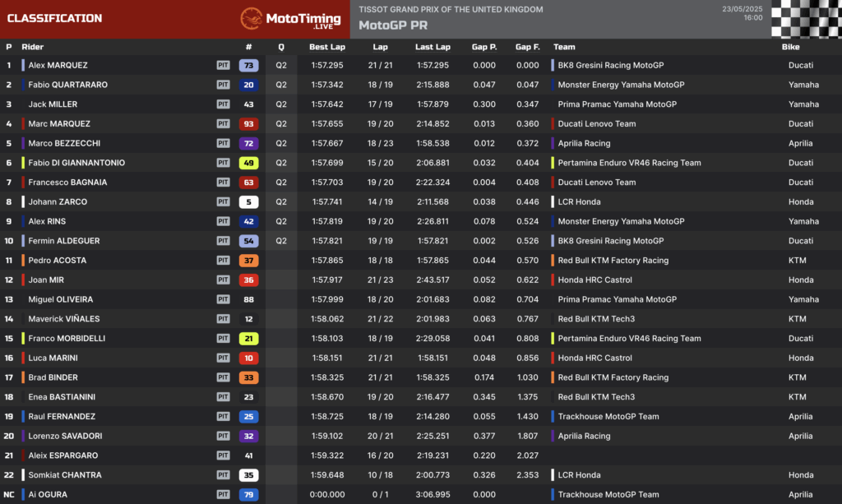Click the 23/05/2025 date text

pyautogui.click(x=743, y=9)
